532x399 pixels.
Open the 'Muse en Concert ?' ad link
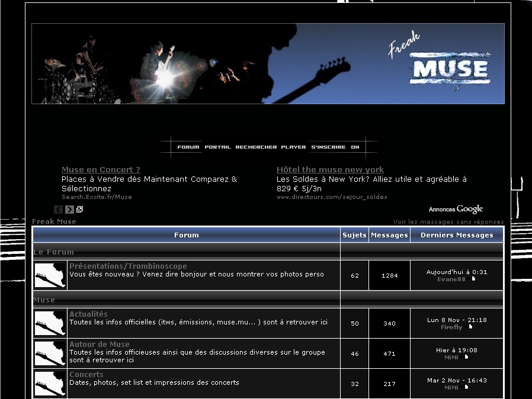click(x=101, y=169)
